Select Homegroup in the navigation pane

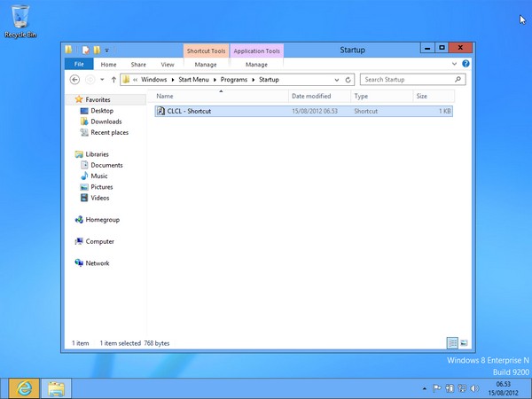coord(97,220)
